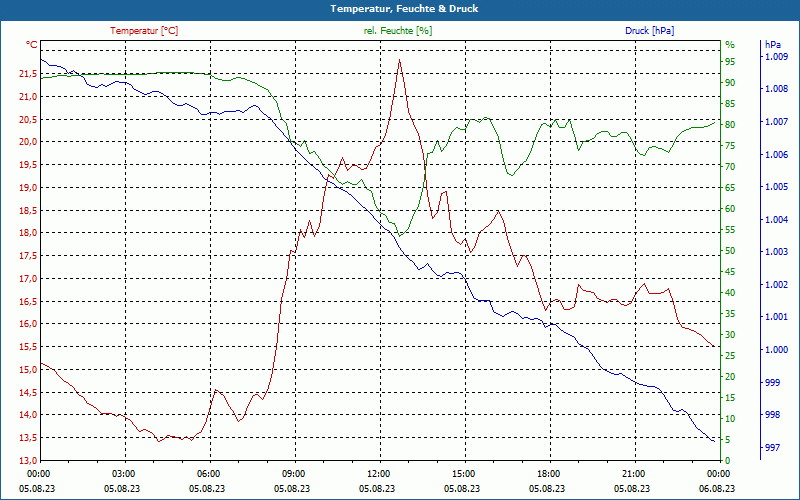This screenshot has width=800, height=500.
Task: Click the '50' tick on the humidity axis
Action: [730, 251]
